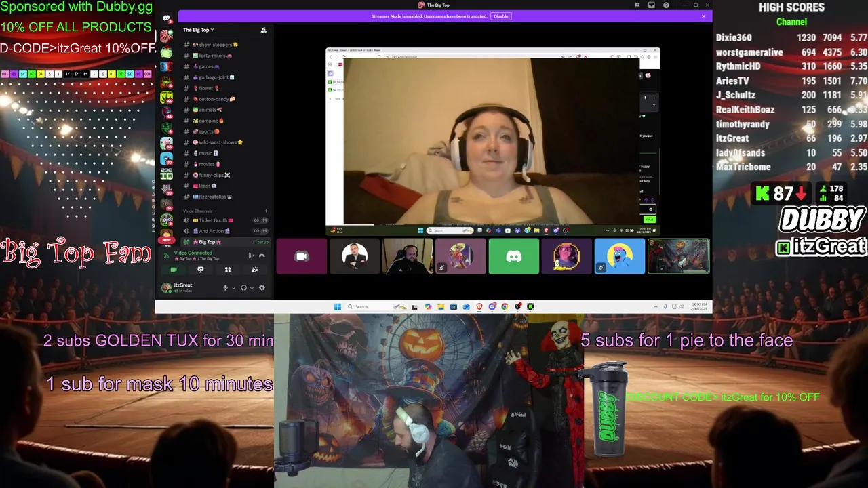This screenshot has width=868, height=488.
Task: Open headphone output options arrow
Action: pos(252,288)
